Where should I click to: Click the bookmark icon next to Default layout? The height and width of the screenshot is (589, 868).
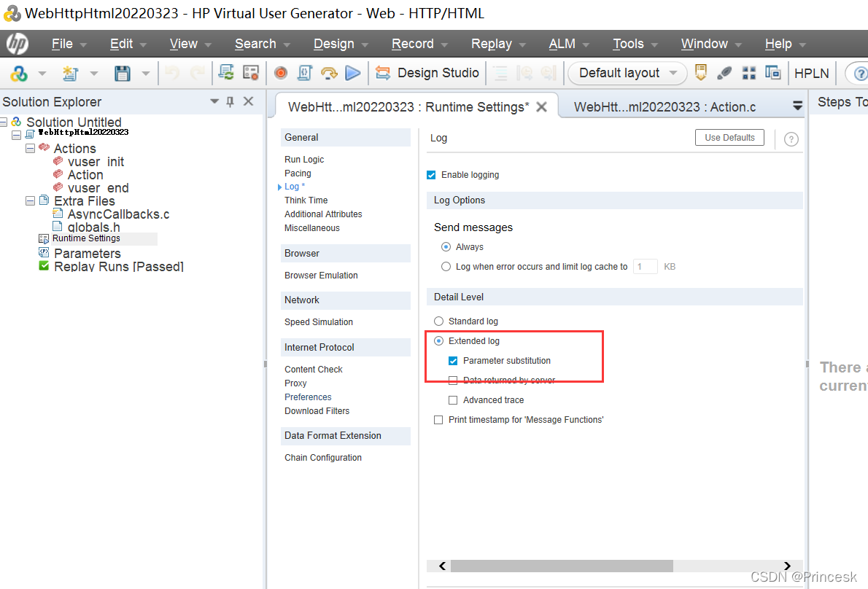click(x=701, y=72)
